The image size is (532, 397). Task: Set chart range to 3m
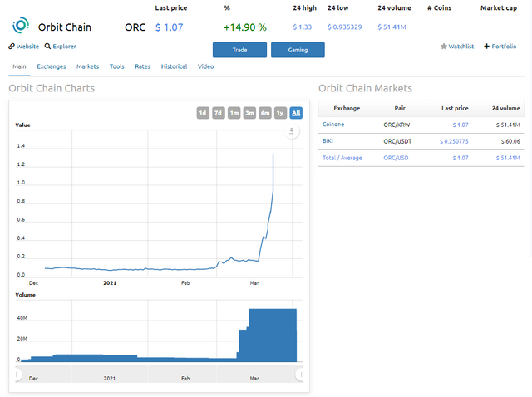coord(249,113)
